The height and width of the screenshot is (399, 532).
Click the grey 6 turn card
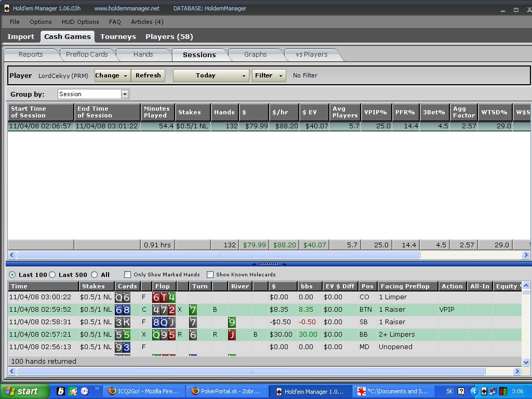(x=193, y=335)
